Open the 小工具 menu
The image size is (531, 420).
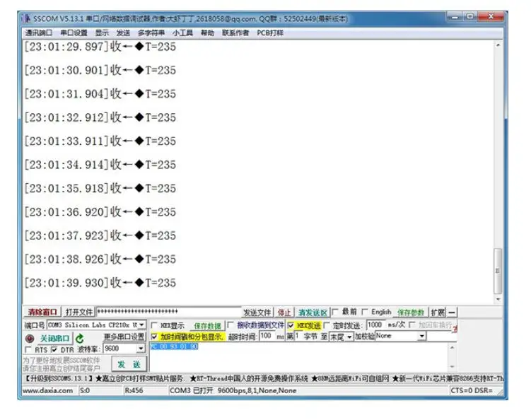click(182, 33)
